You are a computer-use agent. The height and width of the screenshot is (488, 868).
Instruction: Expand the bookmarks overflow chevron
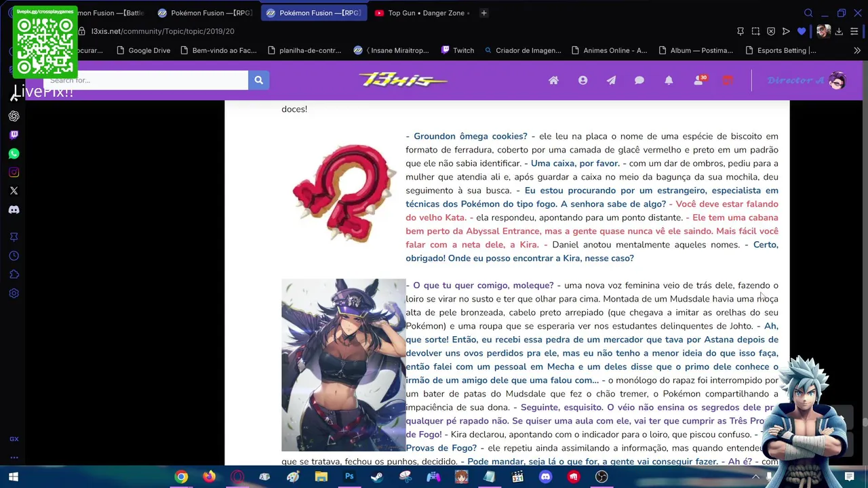tap(857, 50)
